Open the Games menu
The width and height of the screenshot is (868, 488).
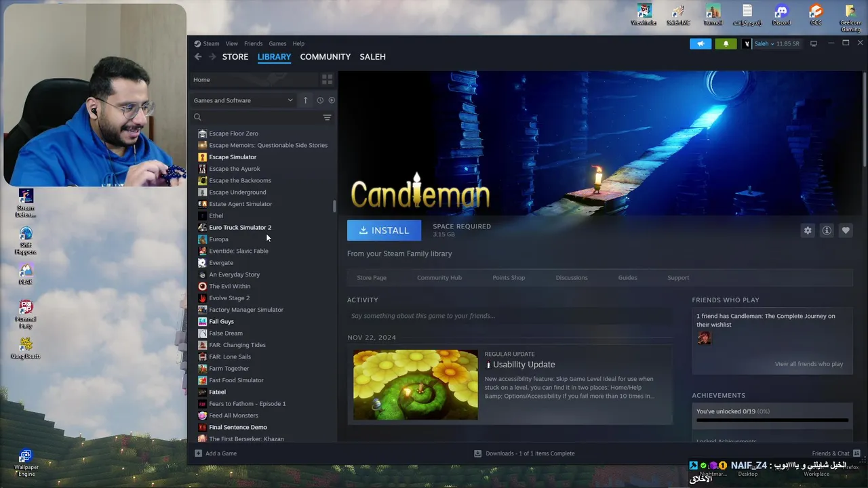277,43
